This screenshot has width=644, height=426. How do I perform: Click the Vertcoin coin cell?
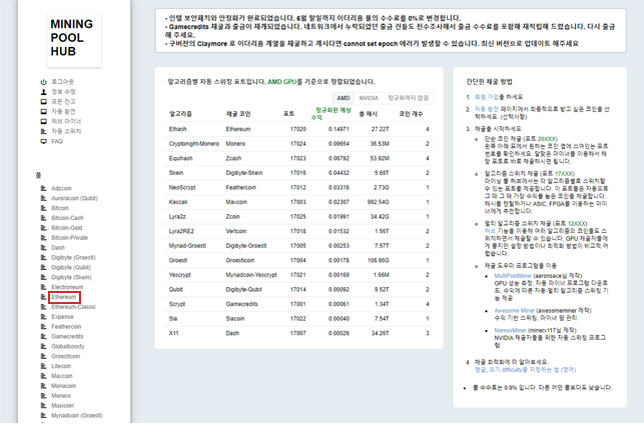tap(236, 231)
